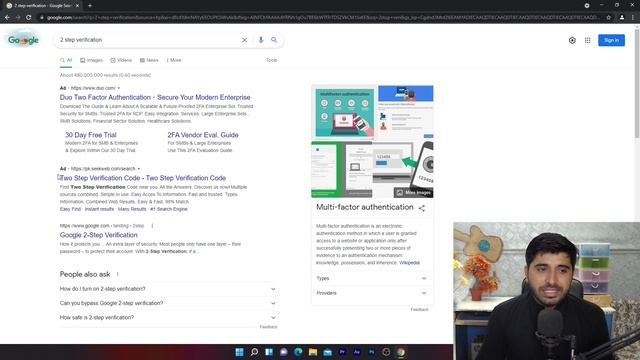The width and height of the screenshot is (640, 360).
Task: Expand 'How do I turn on 2-step verification?'
Action: [168, 289]
